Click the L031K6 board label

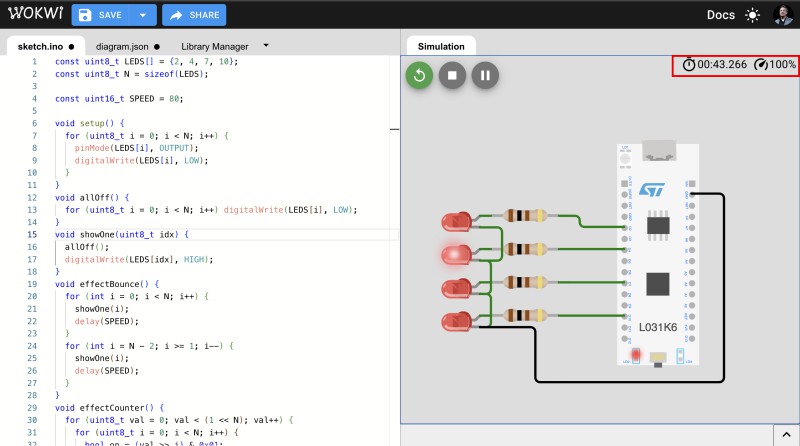point(658,327)
